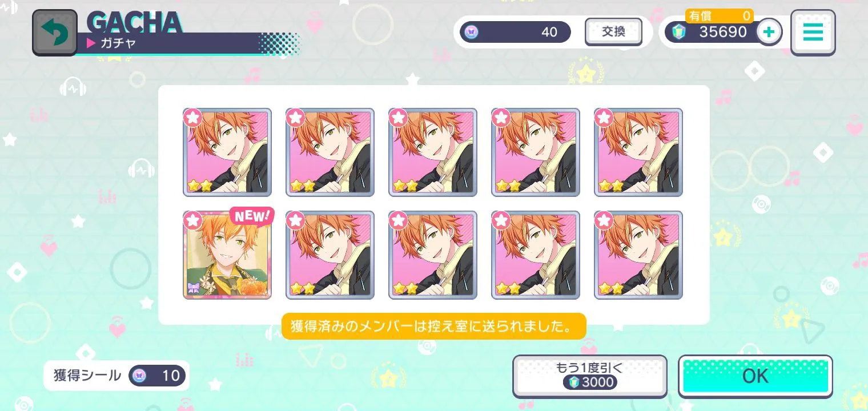Tap the plus icon to add gems
The height and width of the screenshot is (411, 868).
point(769,32)
